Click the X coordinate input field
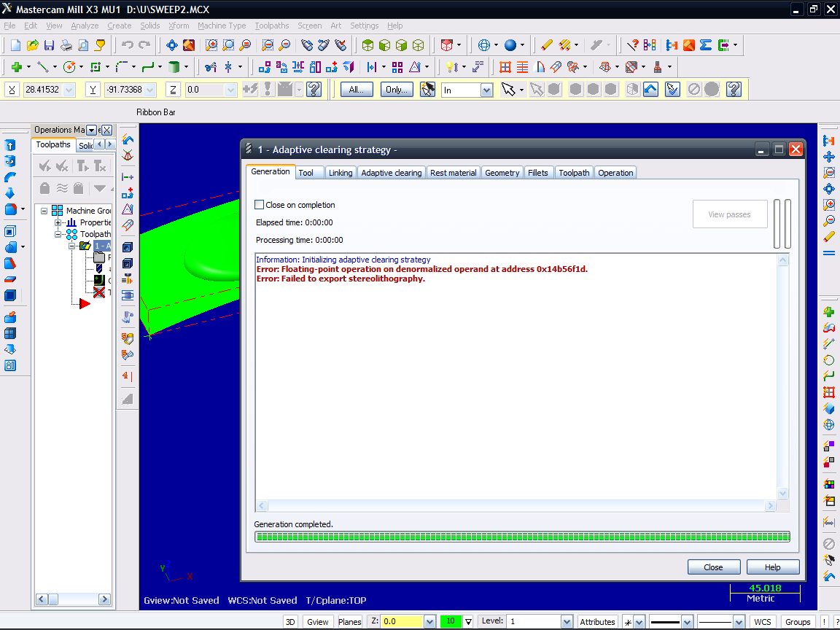 [43, 90]
